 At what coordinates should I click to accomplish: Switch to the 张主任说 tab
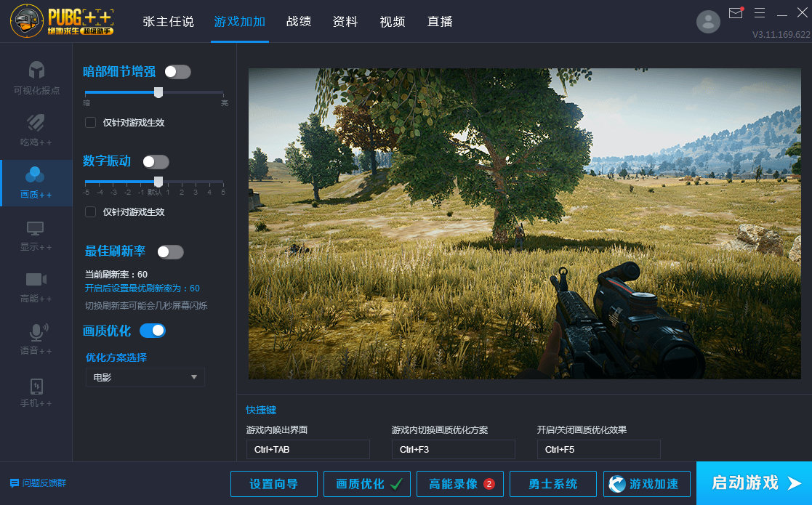(x=169, y=22)
